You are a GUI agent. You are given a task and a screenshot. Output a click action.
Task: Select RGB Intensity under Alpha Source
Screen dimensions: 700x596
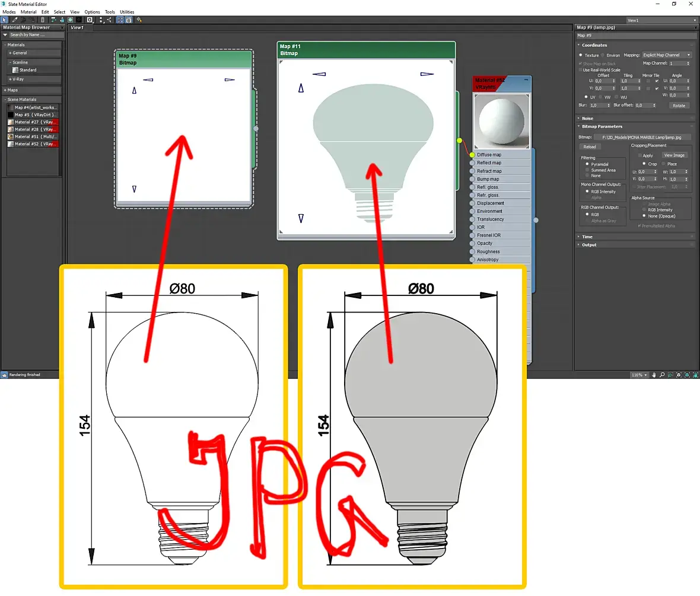[x=644, y=210]
